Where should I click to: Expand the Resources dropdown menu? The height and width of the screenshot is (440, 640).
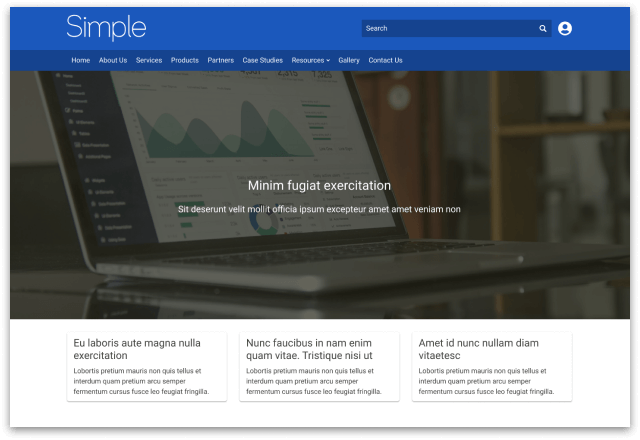[x=310, y=60]
